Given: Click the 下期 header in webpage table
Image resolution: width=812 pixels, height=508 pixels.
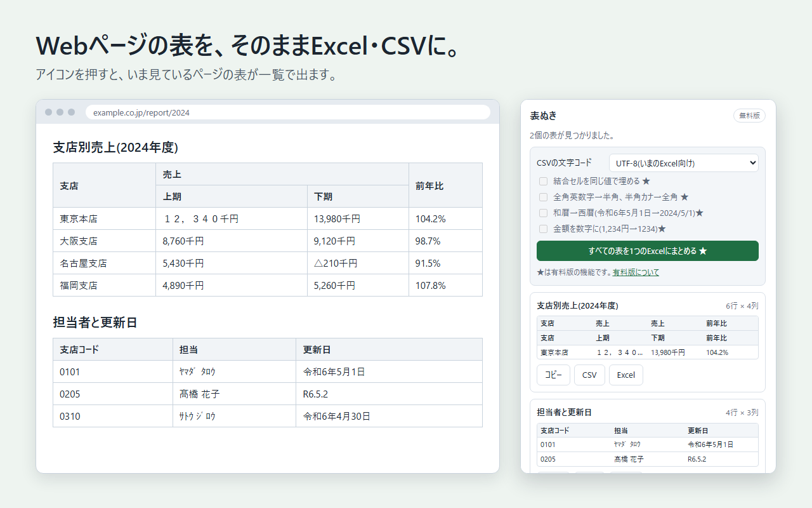Looking at the screenshot, I should click(358, 196).
